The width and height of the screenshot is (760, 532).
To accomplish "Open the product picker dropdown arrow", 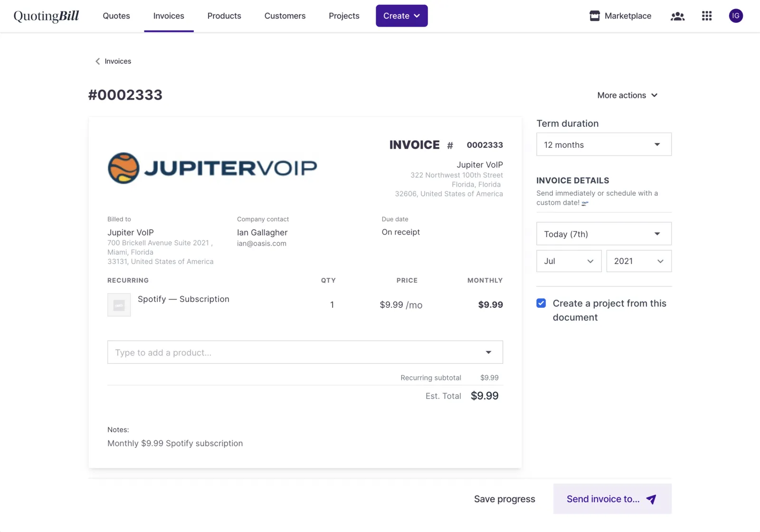I will pos(488,352).
